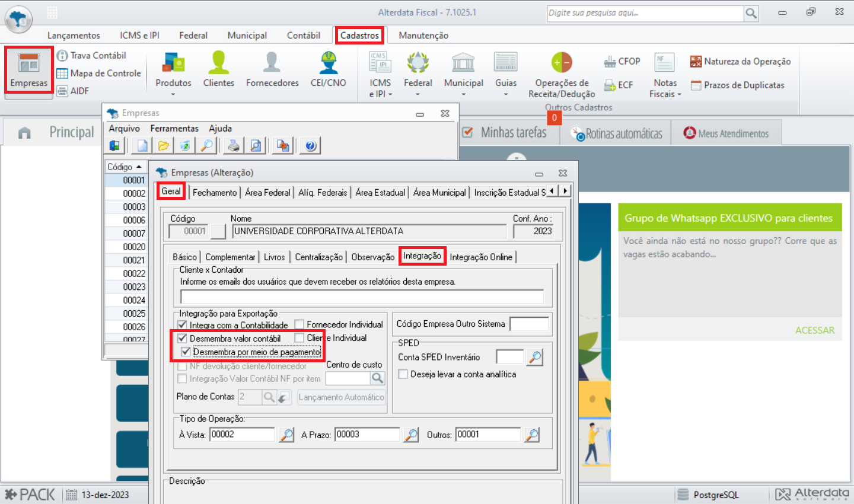Expand the Municipal cadastro dropdown
Image resolution: width=854 pixels, height=504 pixels.
[463, 94]
